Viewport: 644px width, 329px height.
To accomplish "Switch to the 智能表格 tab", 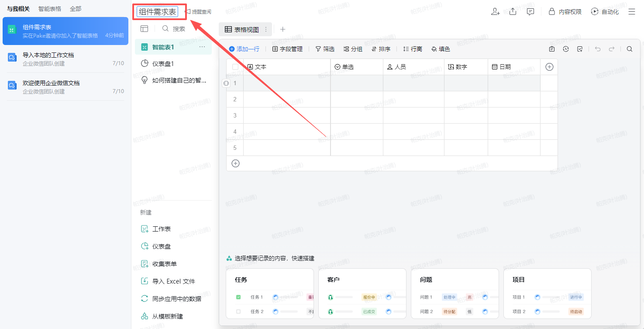I will [x=50, y=9].
